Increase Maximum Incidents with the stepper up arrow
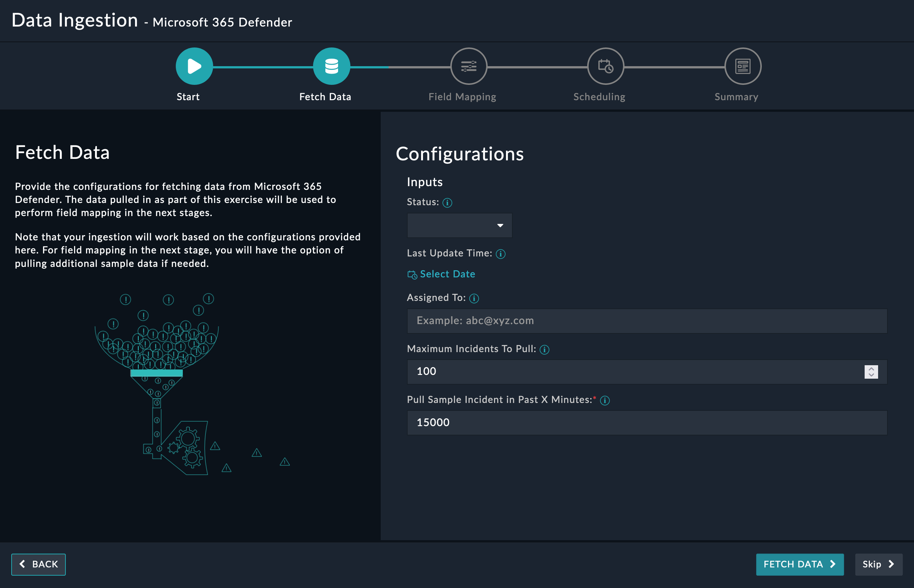Viewport: 914px width, 588px height. (x=871, y=369)
